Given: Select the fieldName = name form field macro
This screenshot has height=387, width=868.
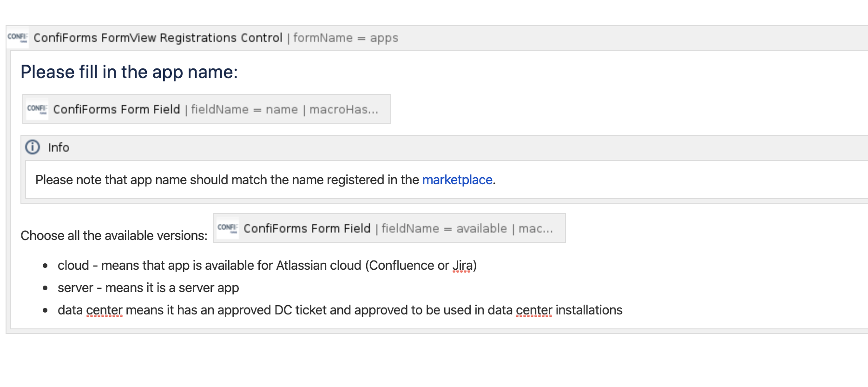Looking at the screenshot, I should point(207,109).
